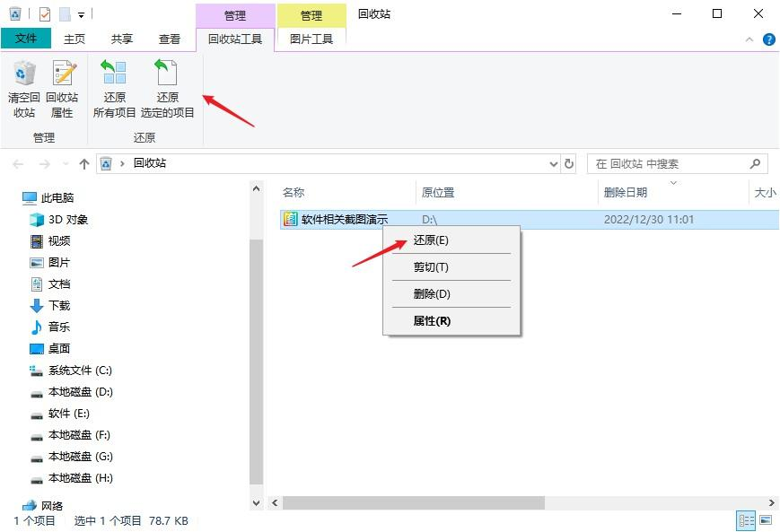Screen dimensions: 780x532
Task: Toggle the ribbon collapse chevron
Action: click(x=750, y=39)
